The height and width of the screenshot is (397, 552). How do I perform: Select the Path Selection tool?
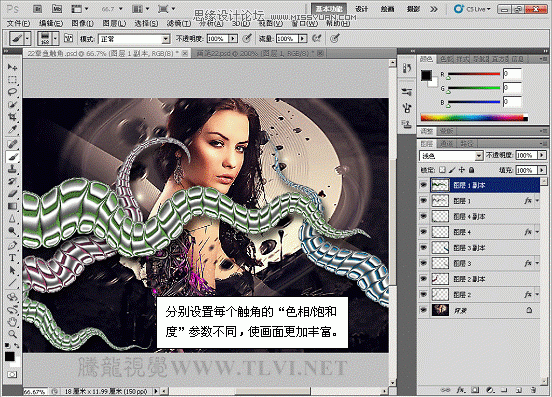[12, 270]
